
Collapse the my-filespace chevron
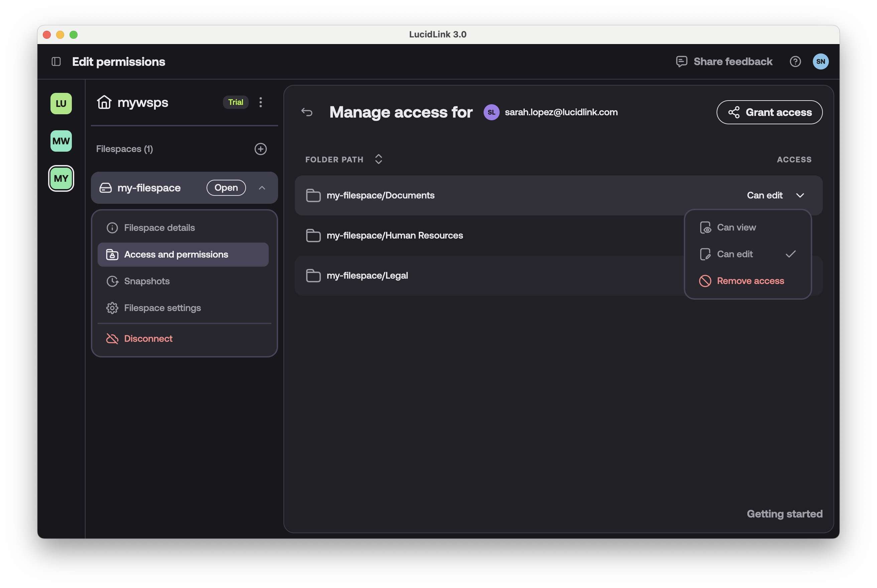(x=262, y=188)
